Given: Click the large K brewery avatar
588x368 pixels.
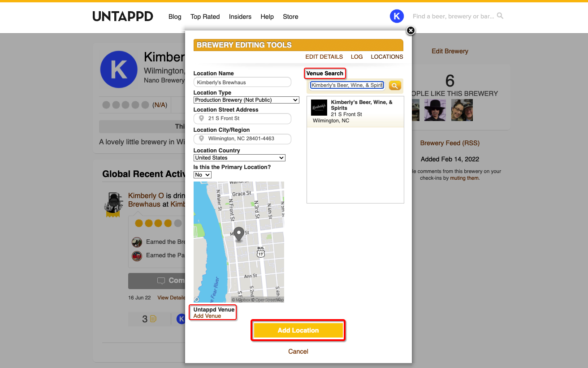Looking at the screenshot, I should (x=119, y=69).
